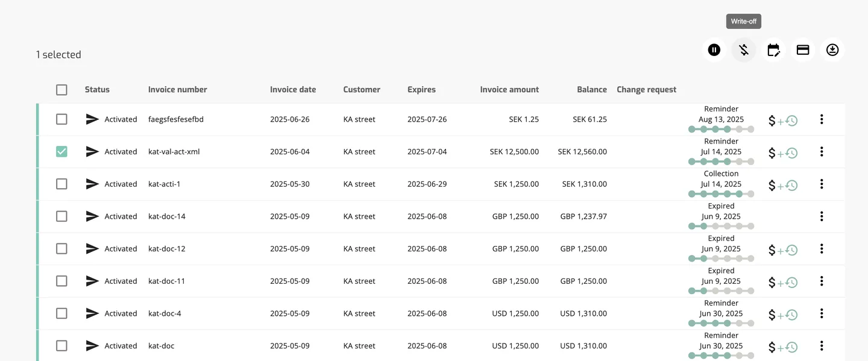Open three-dot menu for kat-doc-14

tap(822, 216)
